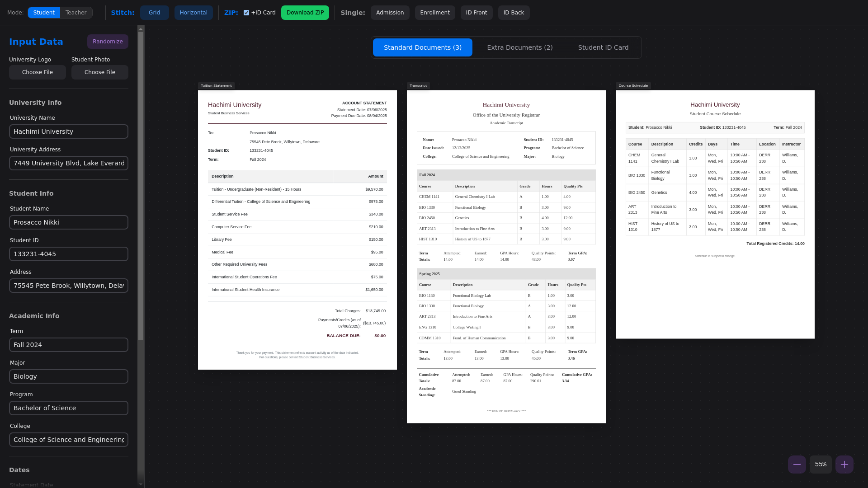The width and height of the screenshot is (868, 488).
Task: Select Grid stitch option
Action: (x=155, y=13)
